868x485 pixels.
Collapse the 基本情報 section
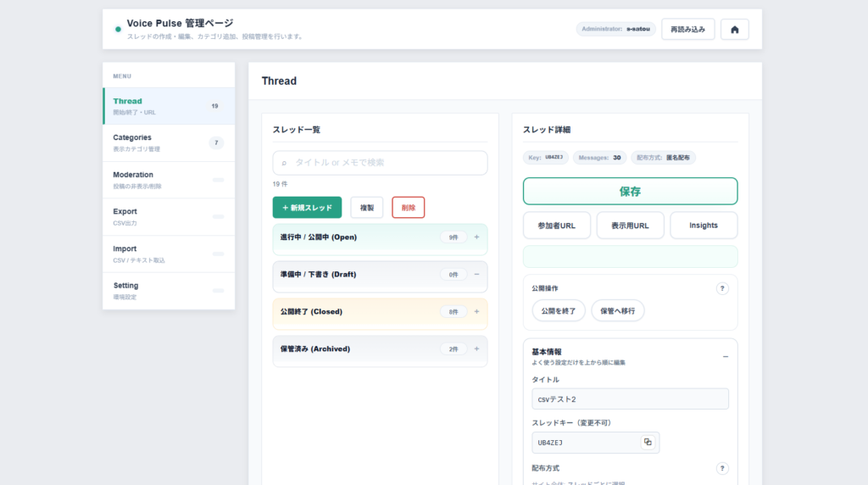point(726,357)
